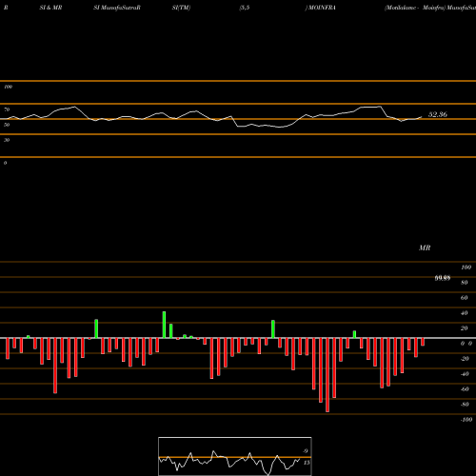The width and height of the screenshot is (476, 476).
Task: Click the -9 value in mini chart
Action: (306, 451)
